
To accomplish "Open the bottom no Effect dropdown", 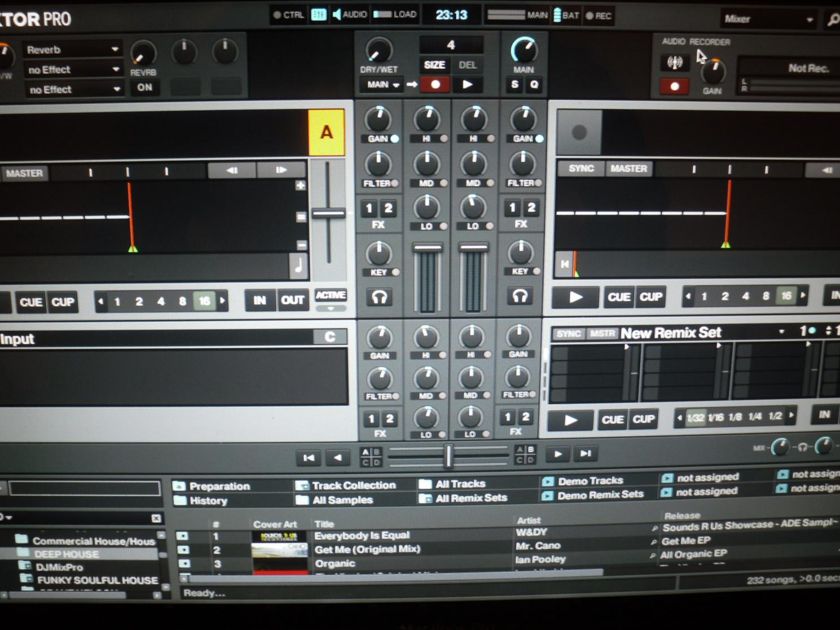I will click(73, 90).
